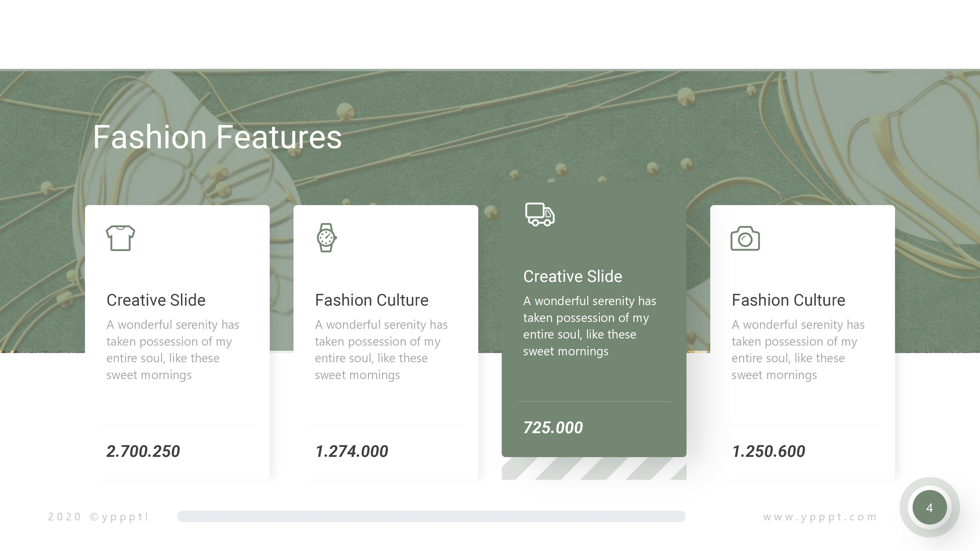Select the 1.274.000 figure

click(x=351, y=451)
